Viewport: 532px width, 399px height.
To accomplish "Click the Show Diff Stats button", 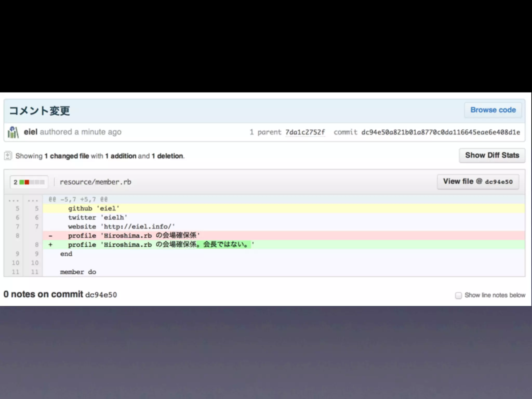I will pos(492,155).
